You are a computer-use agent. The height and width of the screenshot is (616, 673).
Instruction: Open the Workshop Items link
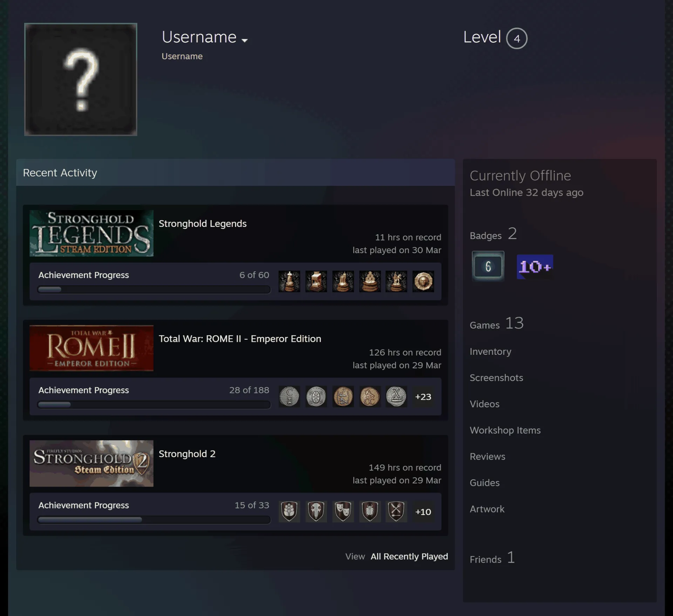click(505, 430)
